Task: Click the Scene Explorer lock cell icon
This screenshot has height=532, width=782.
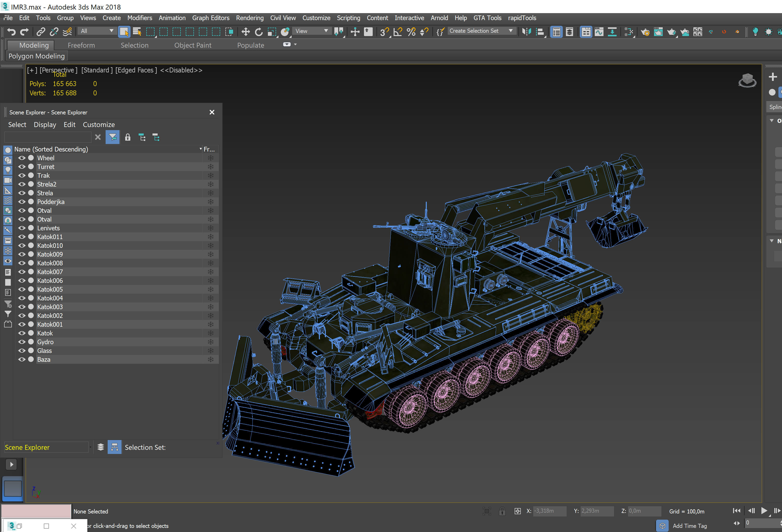Action: (x=127, y=137)
